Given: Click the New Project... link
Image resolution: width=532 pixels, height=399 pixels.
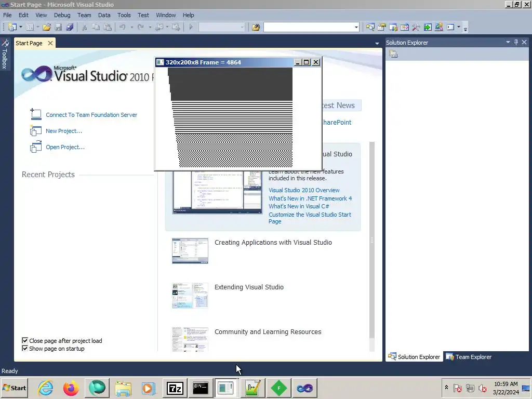Looking at the screenshot, I should [64, 130].
